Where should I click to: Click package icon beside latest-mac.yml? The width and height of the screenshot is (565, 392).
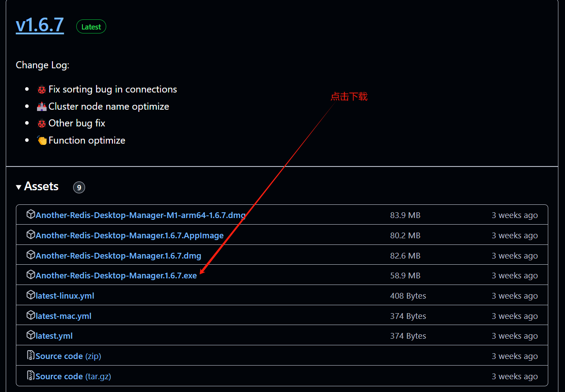pos(31,315)
